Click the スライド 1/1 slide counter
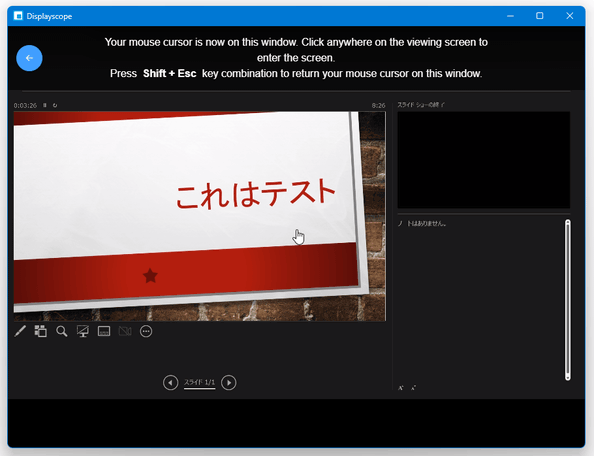Viewport: 594px width, 456px height. 199,382
